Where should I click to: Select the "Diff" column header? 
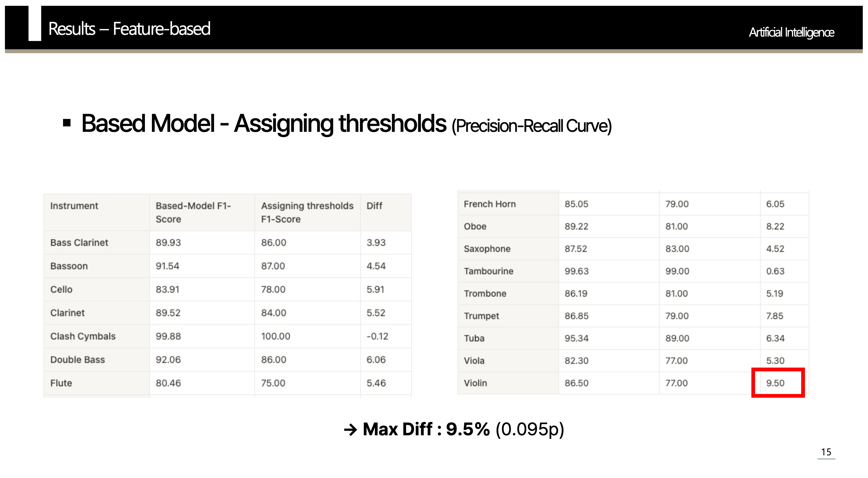tap(374, 206)
